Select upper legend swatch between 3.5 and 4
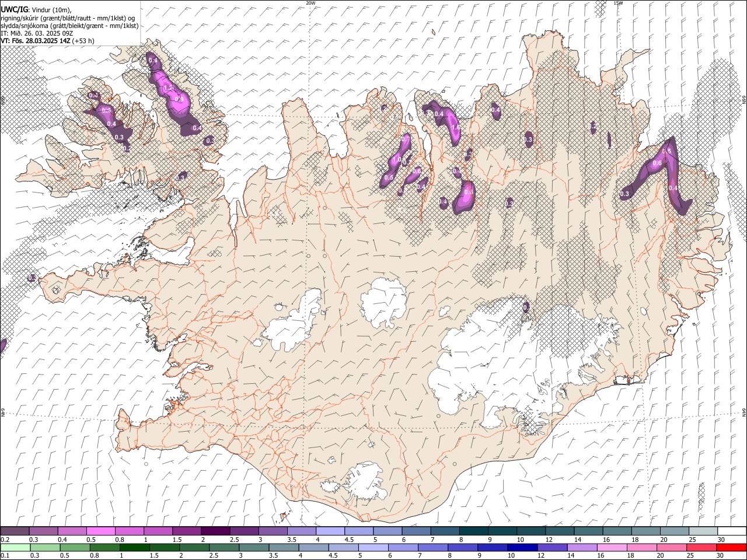 (x=301, y=531)
